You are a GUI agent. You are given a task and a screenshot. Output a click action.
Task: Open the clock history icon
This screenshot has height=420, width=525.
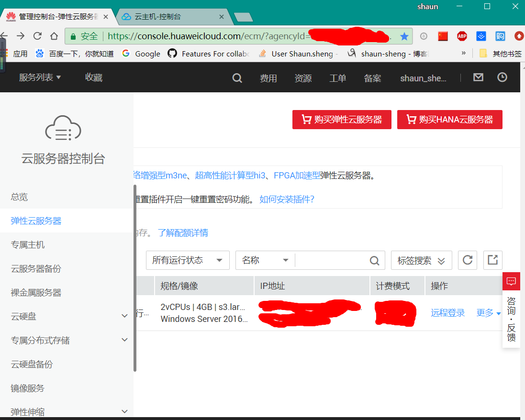click(502, 77)
